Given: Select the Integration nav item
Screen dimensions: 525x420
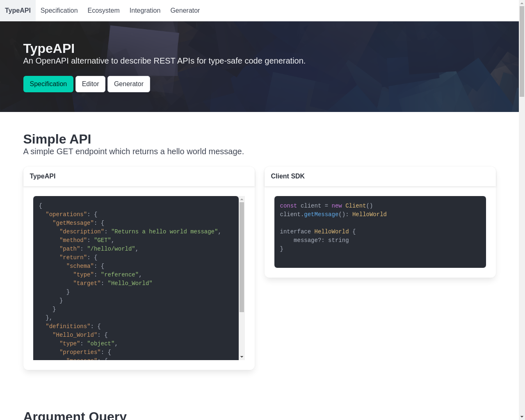Looking at the screenshot, I should pyautogui.click(x=145, y=11).
